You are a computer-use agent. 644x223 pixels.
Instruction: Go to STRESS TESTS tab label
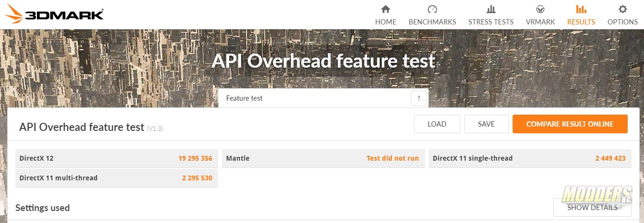(491, 22)
